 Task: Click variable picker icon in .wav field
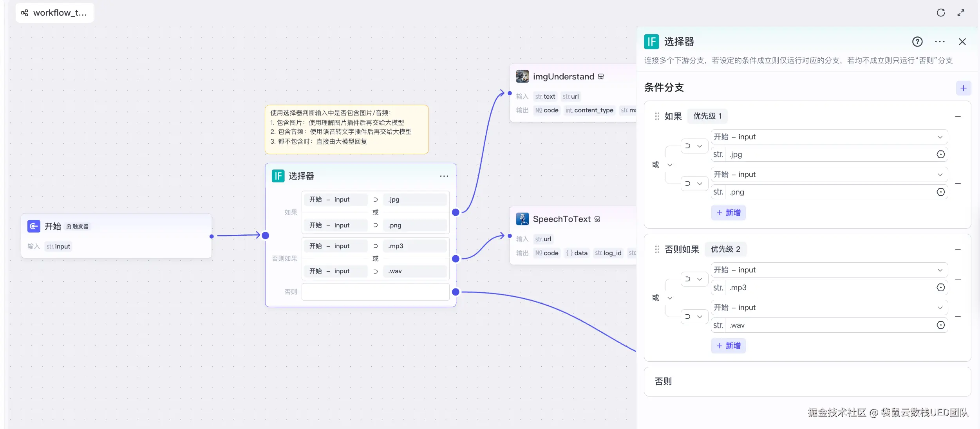coord(940,325)
